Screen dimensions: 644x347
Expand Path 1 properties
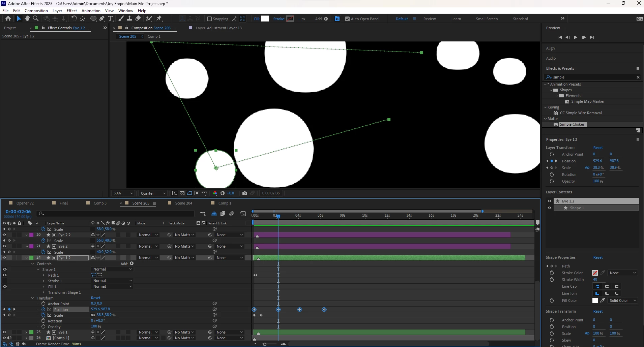tap(43, 275)
